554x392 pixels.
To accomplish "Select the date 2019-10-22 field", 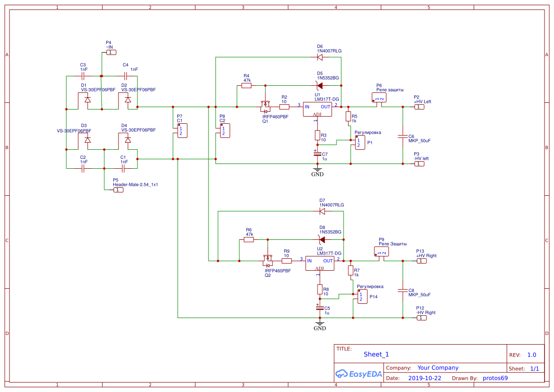I will 425,378.
